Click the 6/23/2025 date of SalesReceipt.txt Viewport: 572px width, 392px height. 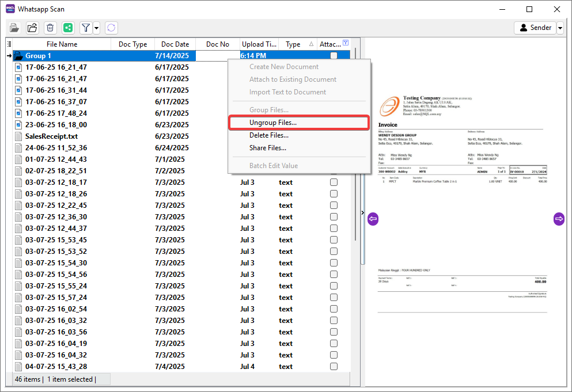(x=172, y=136)
